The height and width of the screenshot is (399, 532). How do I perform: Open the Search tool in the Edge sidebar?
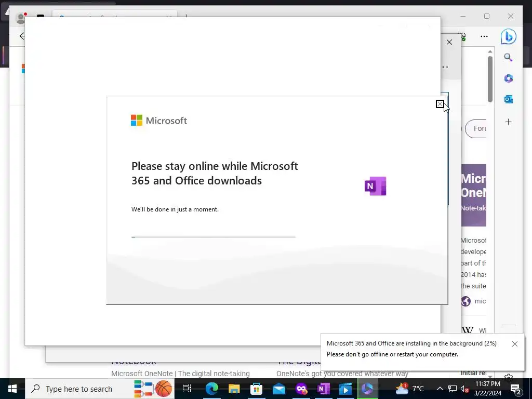pos(508,57)
